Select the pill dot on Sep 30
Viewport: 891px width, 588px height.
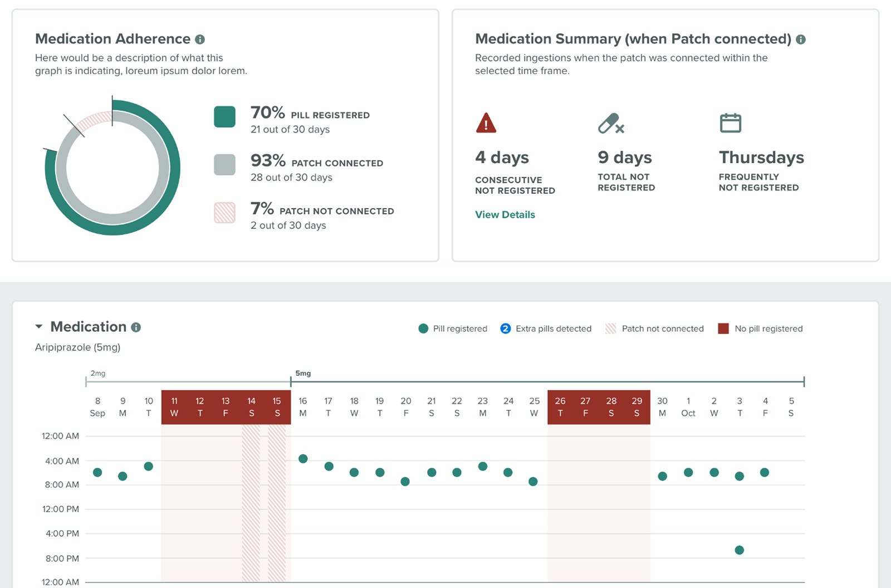click(663, 476)
